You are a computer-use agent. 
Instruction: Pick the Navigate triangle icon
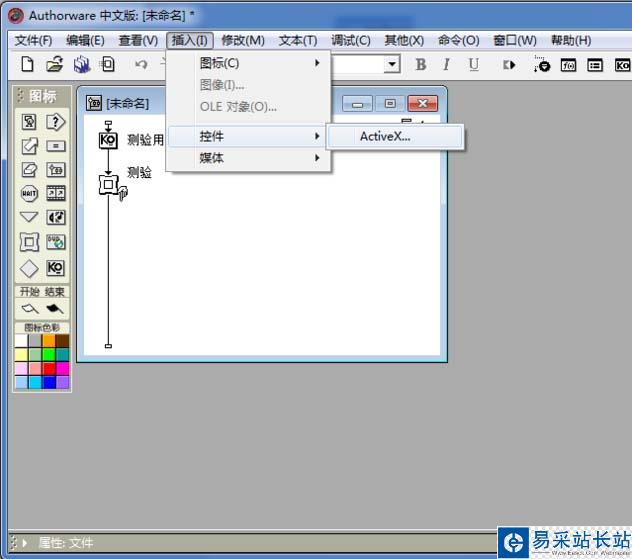[29, 217]
